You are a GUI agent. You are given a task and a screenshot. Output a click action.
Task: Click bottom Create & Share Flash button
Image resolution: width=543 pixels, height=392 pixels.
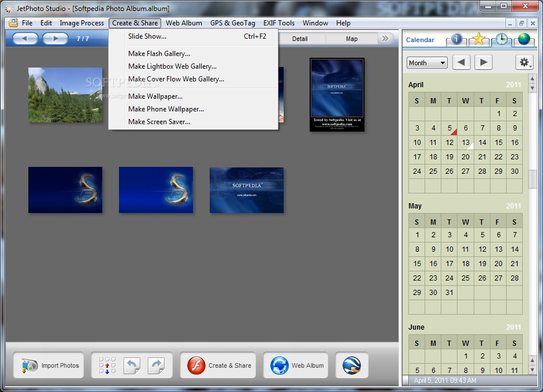pos(218,365)
